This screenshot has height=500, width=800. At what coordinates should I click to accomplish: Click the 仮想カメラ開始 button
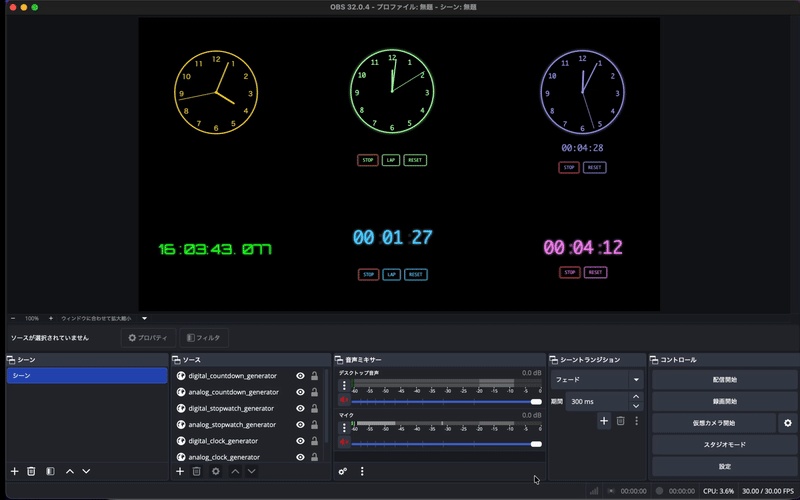pos(714,423)
